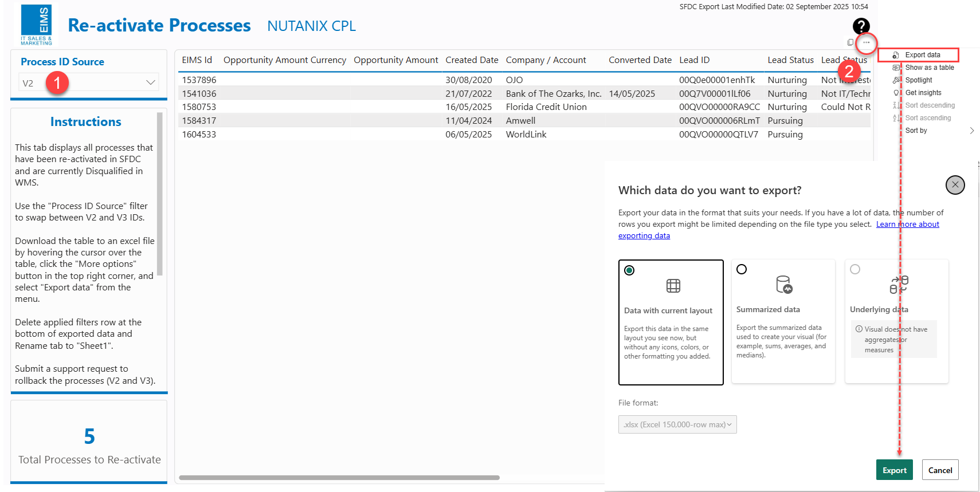Click the copy visual icon
980x492 pixels.
click(850, 42)
